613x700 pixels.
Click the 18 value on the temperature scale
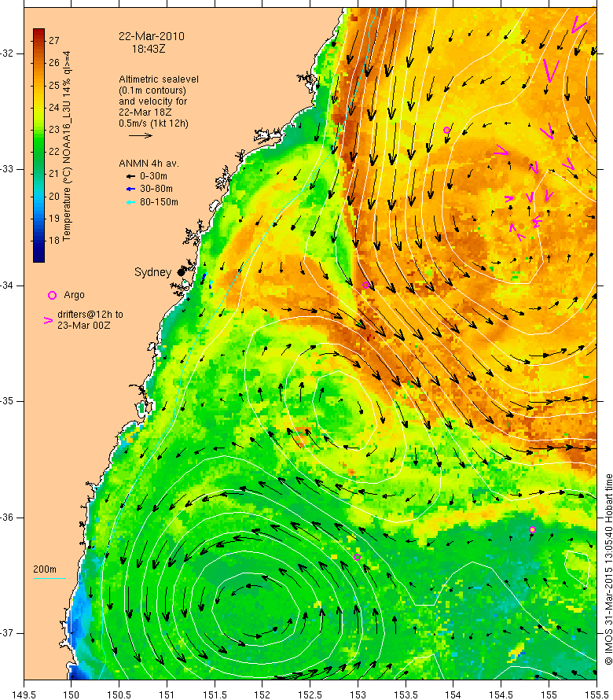click(54, 241)
